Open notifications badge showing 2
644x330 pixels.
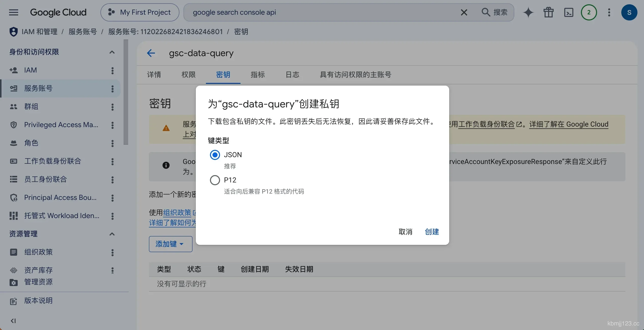coord(589,12)
